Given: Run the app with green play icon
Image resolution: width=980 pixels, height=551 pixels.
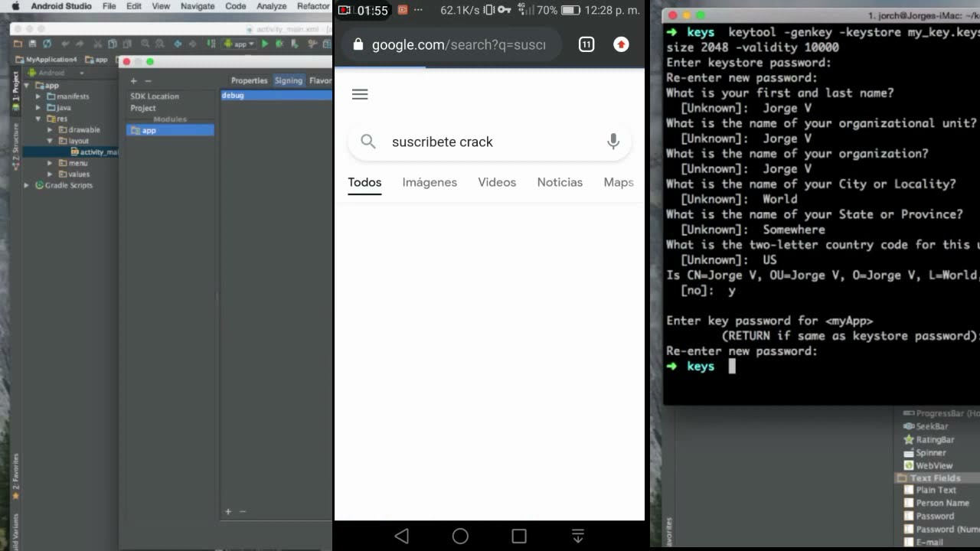Looking at the screenshot, I should pyautogui.click(x=265, y=44).
